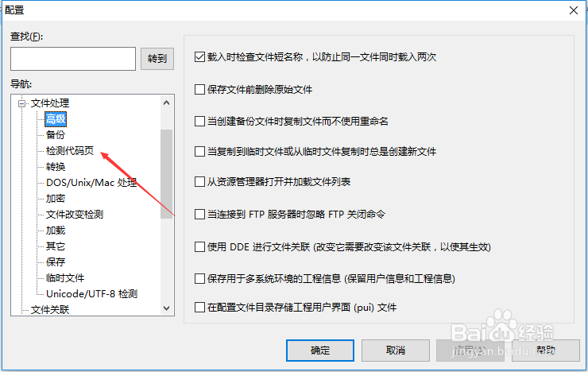Select 临时文件 in navigation tree
Viewport: 588px width, 372px height.
point(65,278)
